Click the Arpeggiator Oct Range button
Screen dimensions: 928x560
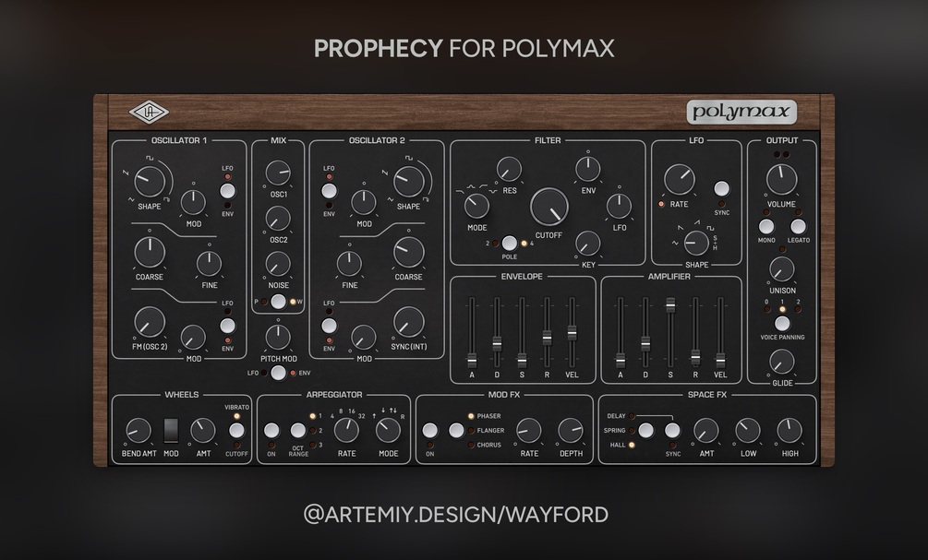pos(298,430)
